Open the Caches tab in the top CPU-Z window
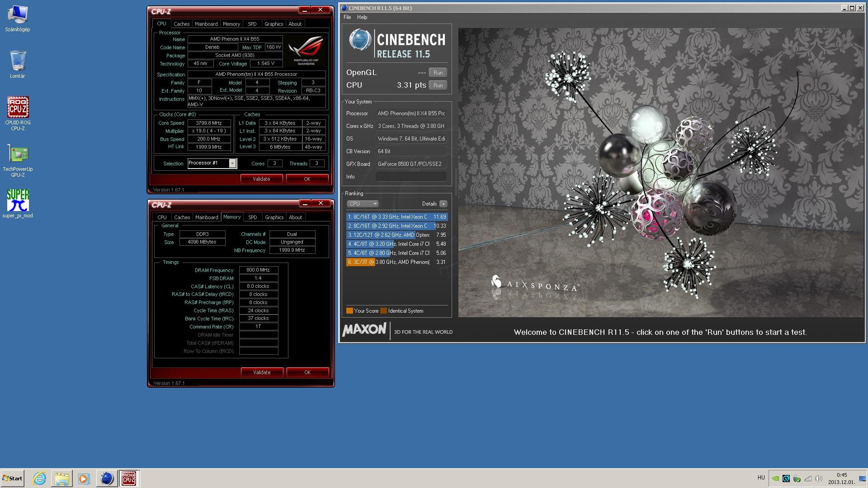The height and width of the screenshot is (488, 868). coord(182,24)
